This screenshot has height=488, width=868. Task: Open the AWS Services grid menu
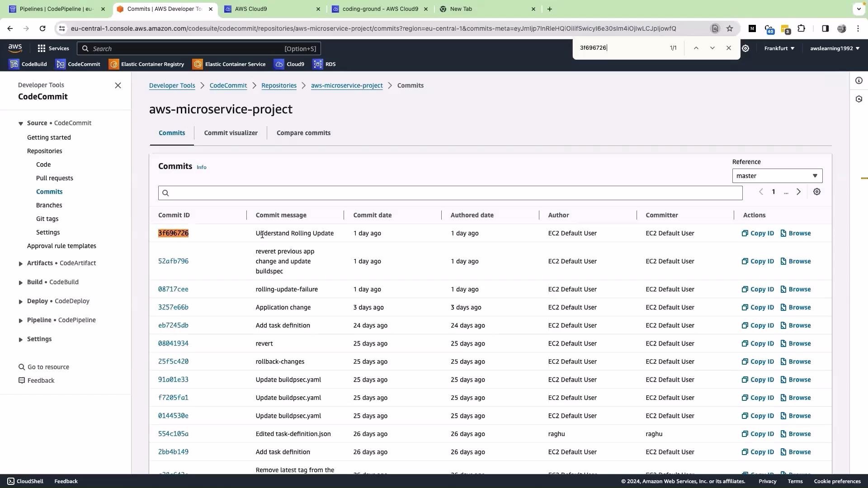coord(53,48)
